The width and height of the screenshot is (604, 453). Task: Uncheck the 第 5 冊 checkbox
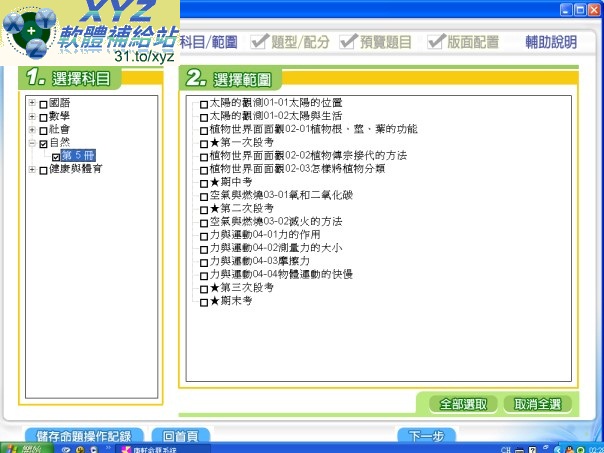[56, 157]
